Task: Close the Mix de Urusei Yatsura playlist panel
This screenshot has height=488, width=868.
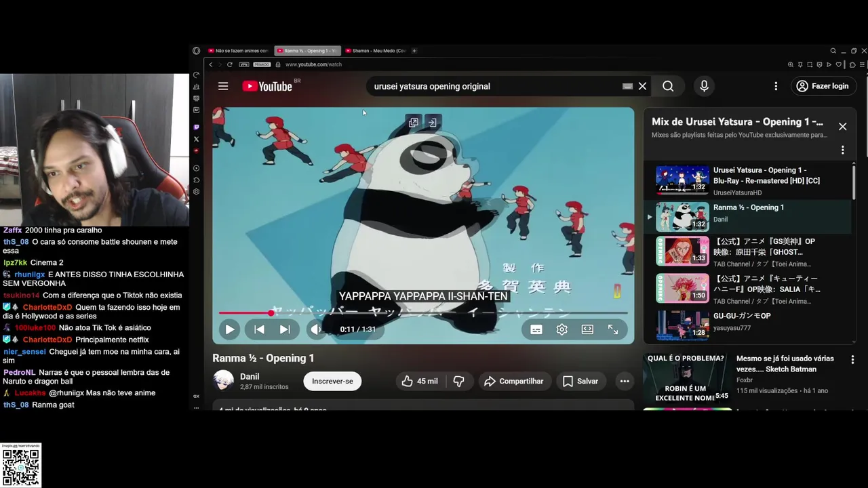Action: (x=842, y=127)
